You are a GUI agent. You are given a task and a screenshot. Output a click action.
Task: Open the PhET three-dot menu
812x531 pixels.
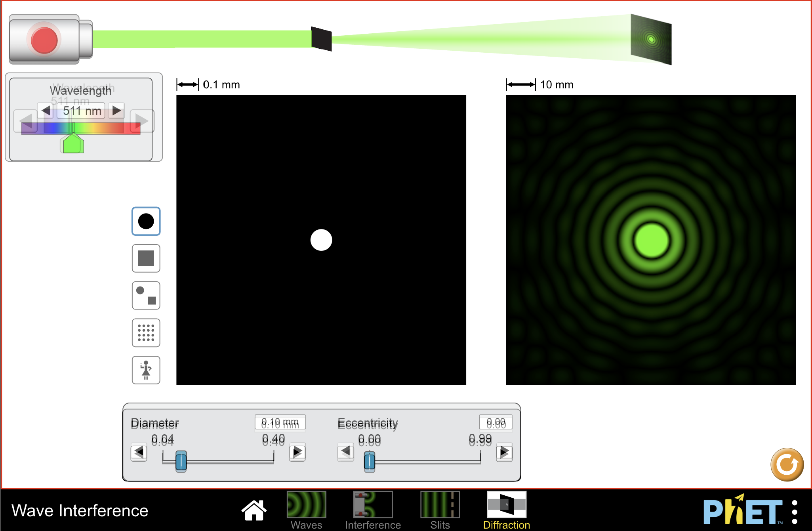click(x=795, y=511)
